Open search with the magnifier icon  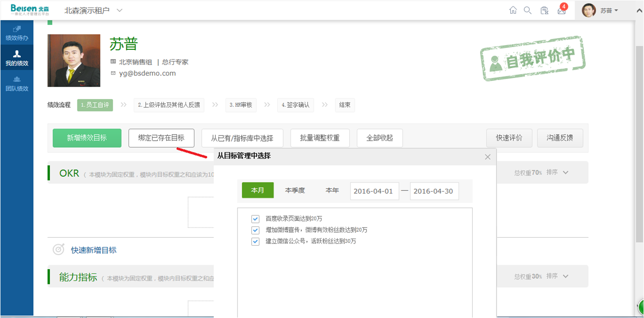click(528, 10)
